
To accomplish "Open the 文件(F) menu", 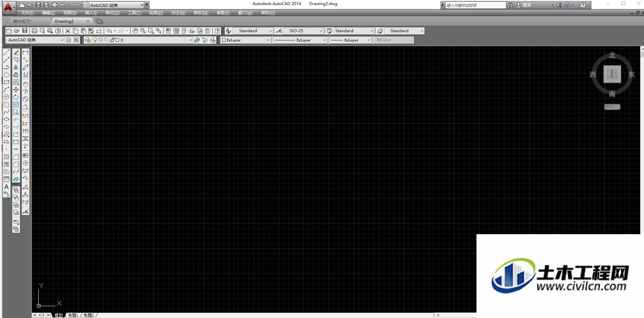I will [27, 13].
